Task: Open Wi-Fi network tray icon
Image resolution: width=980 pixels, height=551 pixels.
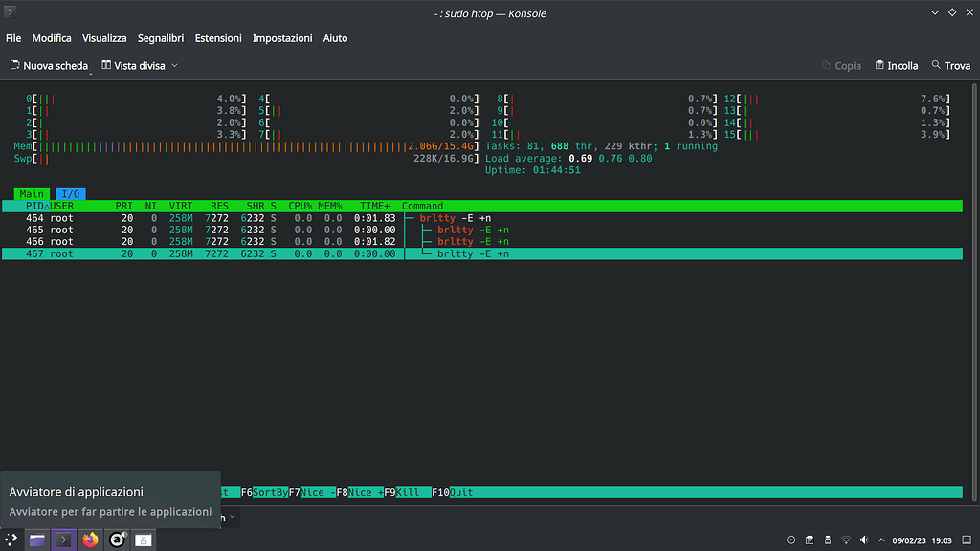Action: coord(846,540)
